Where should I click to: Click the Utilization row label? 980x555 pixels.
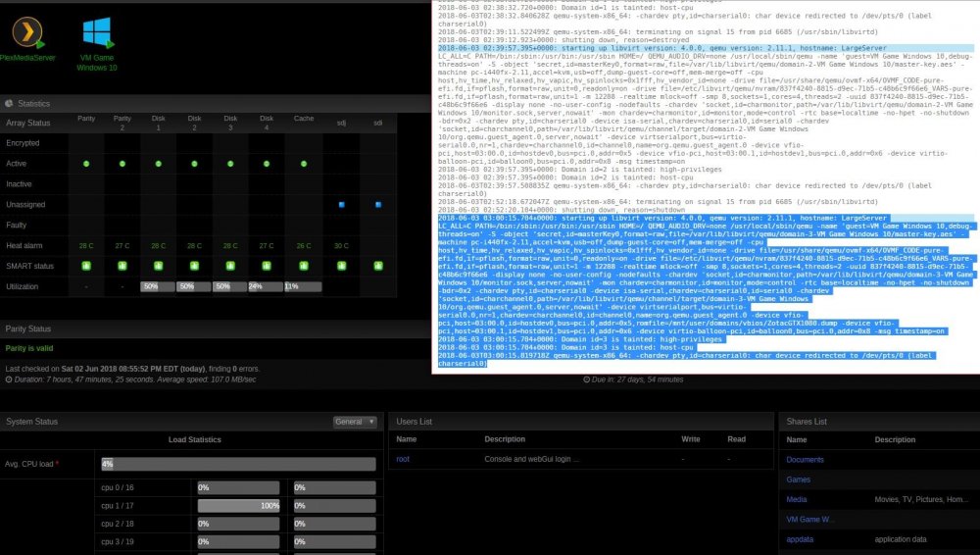tap(22, 286)
